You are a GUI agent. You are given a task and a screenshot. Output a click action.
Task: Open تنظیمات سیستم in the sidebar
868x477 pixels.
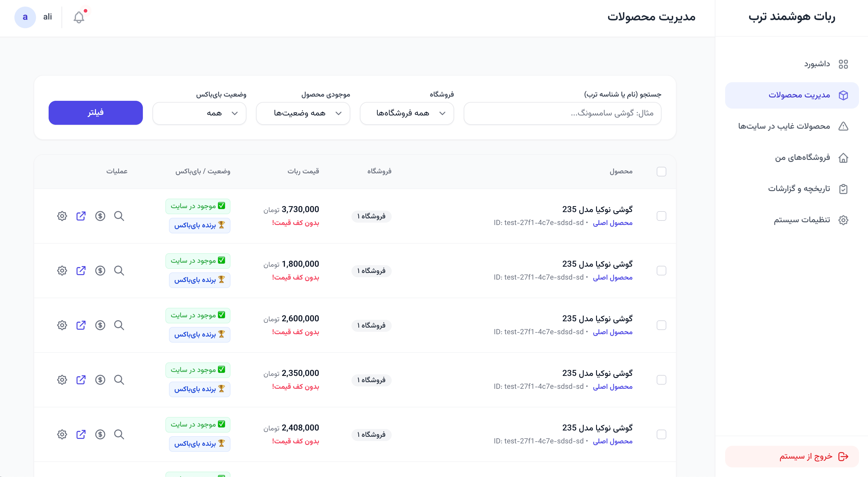(x=792, y=220)
